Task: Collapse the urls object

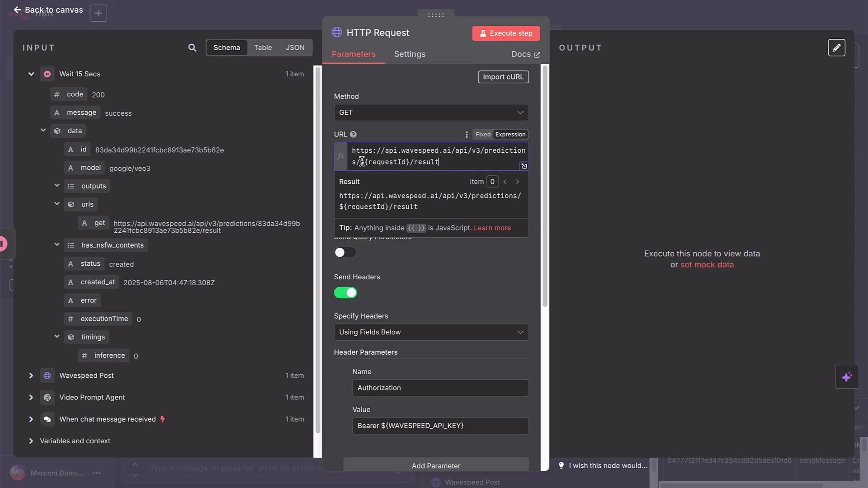Action: point(57,204)
